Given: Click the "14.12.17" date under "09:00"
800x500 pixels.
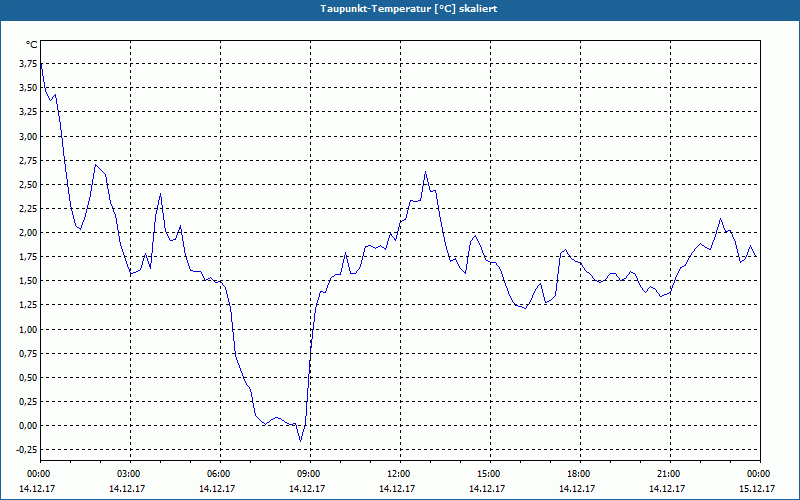Looking at the screenshot, I should coord(307,488).
